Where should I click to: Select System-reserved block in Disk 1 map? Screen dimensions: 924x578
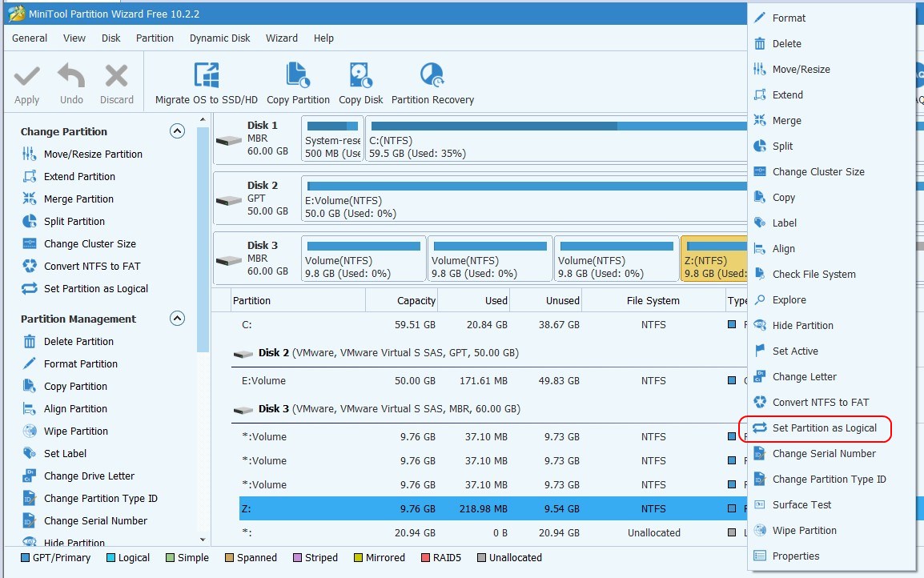pos(332,139)
